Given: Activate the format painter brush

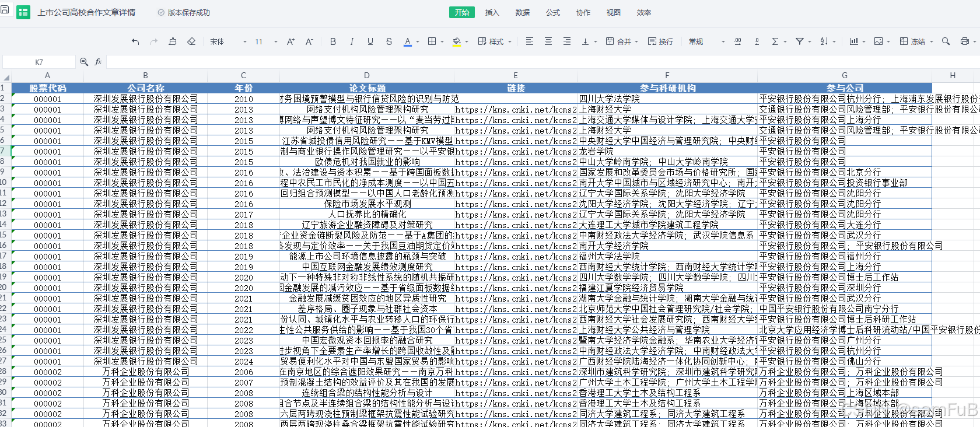Looking at the screenshot, I should point(173,41).
